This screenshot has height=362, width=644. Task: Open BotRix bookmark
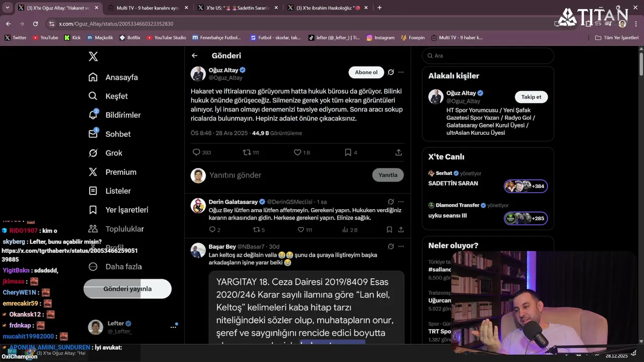pyautogui.click(x=130, y=38)
